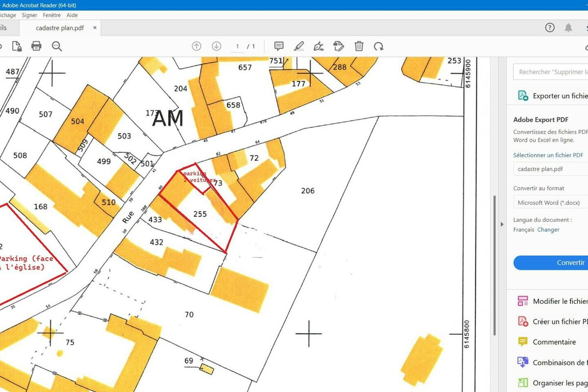Viewport: 588px width, 392px height.
Task: Close the cadastre plan.pdf tab
Action: 95,28
